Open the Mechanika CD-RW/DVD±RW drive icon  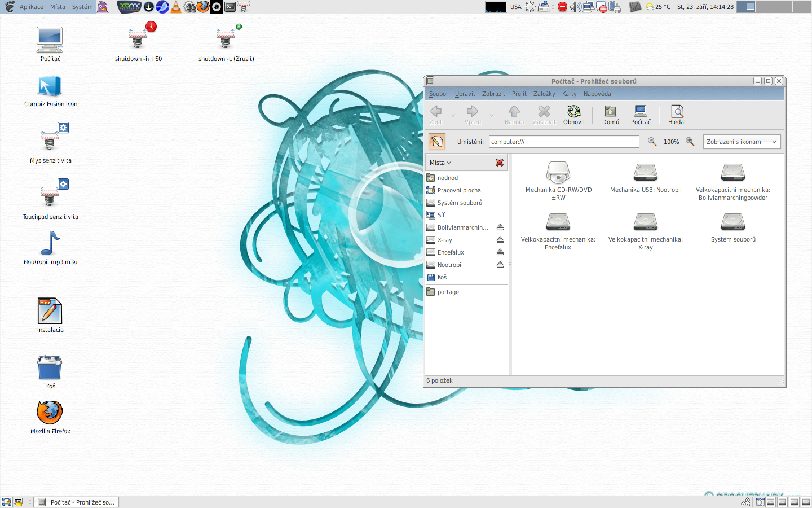(558, 174)
